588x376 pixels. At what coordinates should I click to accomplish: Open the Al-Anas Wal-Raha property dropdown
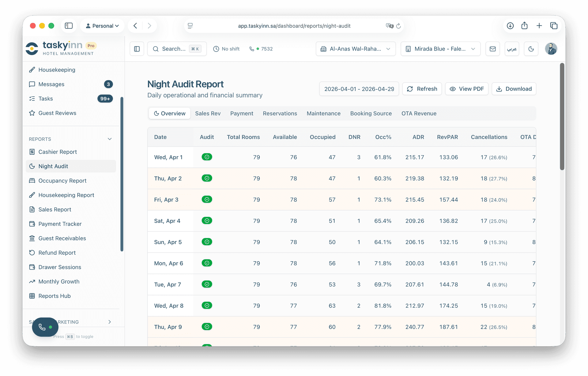[355, 49]
